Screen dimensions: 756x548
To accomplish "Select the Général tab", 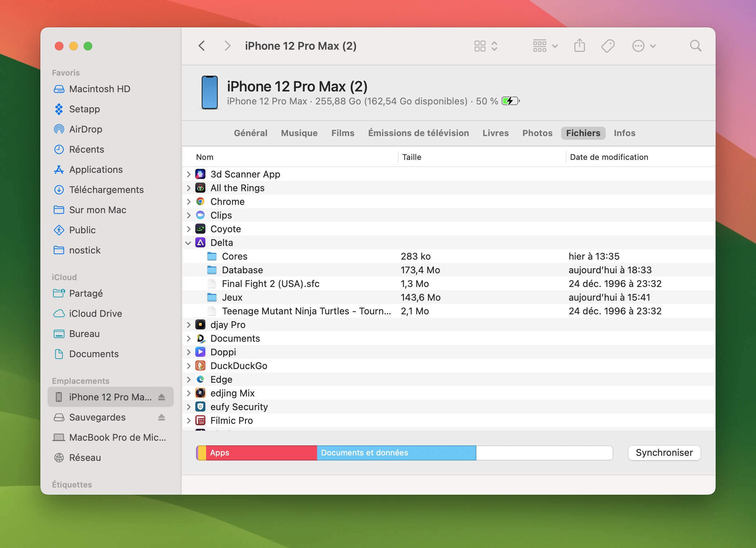I will coord(251,132).
